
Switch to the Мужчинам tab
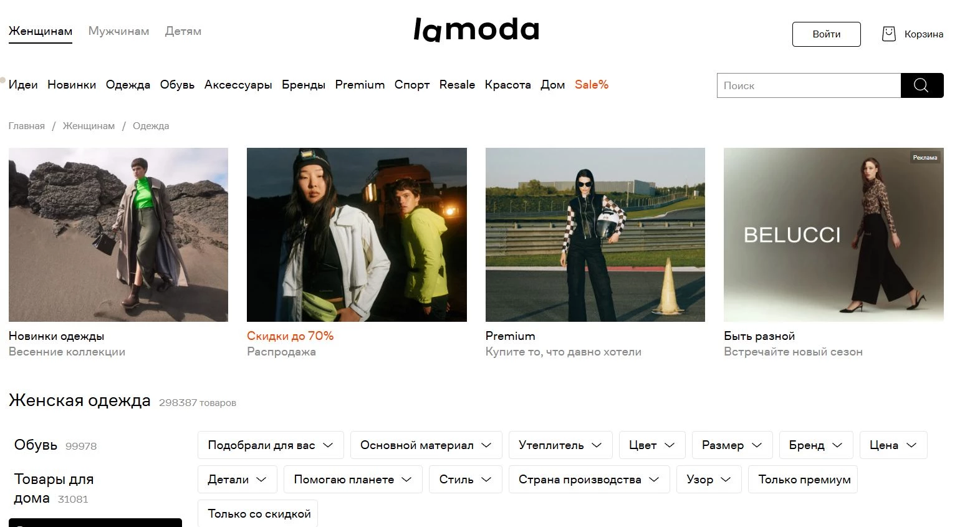119,31
